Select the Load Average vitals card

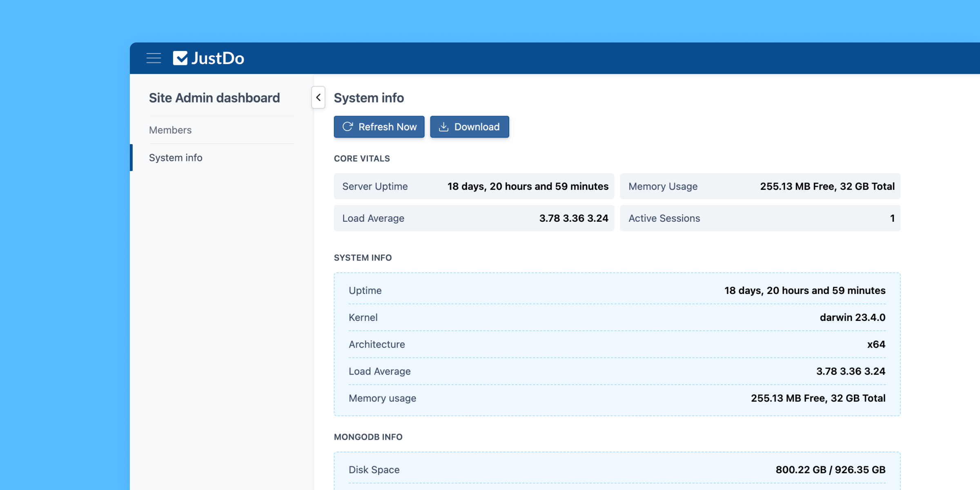point(474,218)
